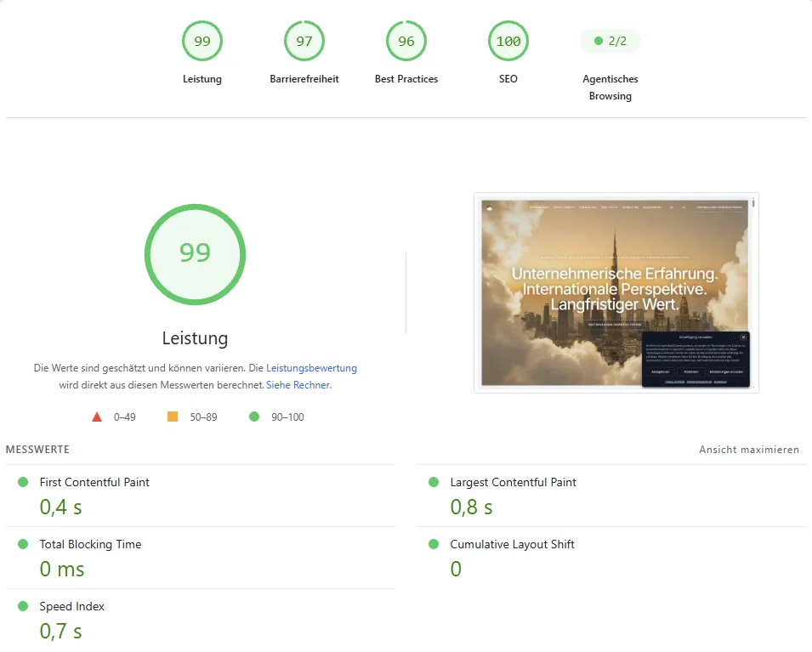Click the 0 ms value
The width and height of the screenshot is (812, 652).
pyautogui.click(x=61, y=570)
